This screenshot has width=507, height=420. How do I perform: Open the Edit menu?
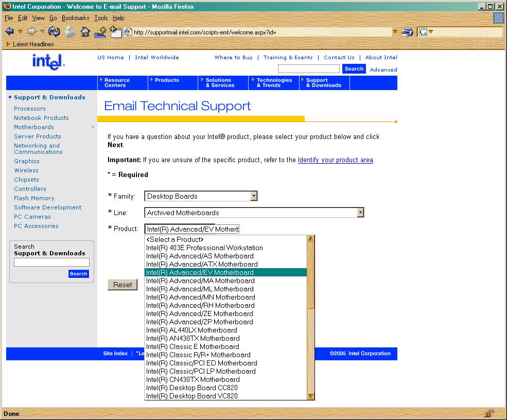(23, 18)
